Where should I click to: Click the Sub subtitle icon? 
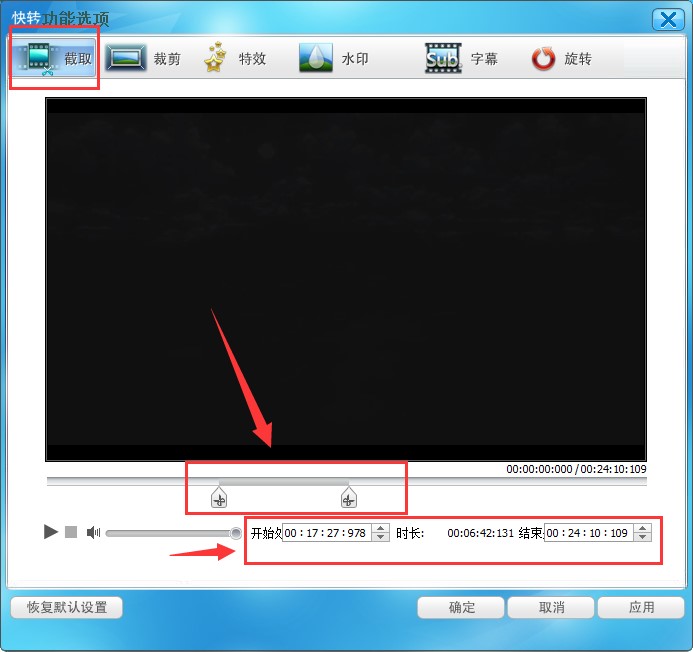click(x=443, y=58)
